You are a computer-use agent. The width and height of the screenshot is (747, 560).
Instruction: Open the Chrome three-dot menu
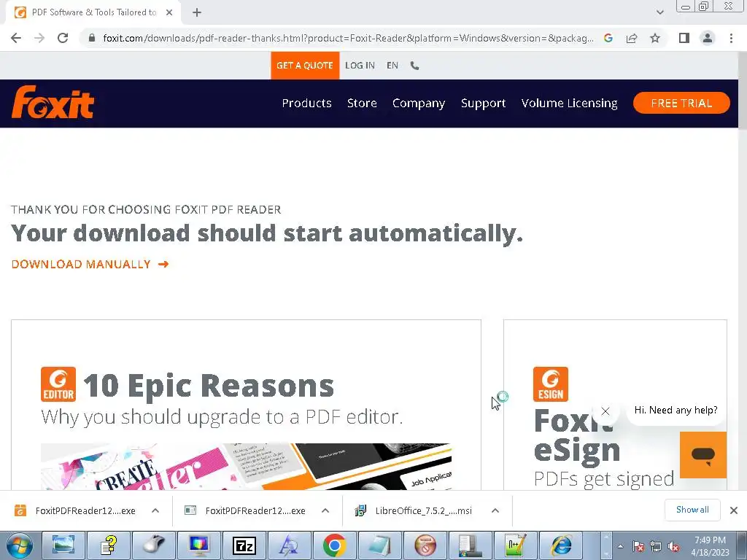click(731, 38)
